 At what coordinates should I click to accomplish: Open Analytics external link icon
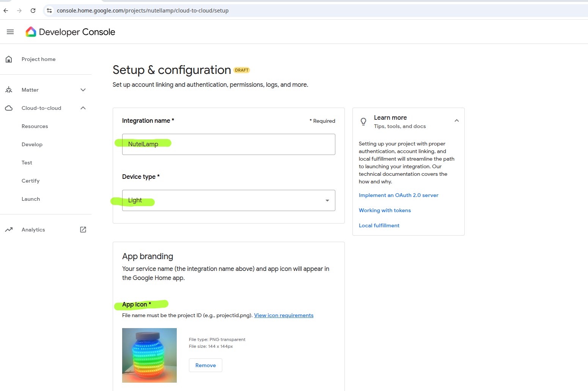[83, 230]
